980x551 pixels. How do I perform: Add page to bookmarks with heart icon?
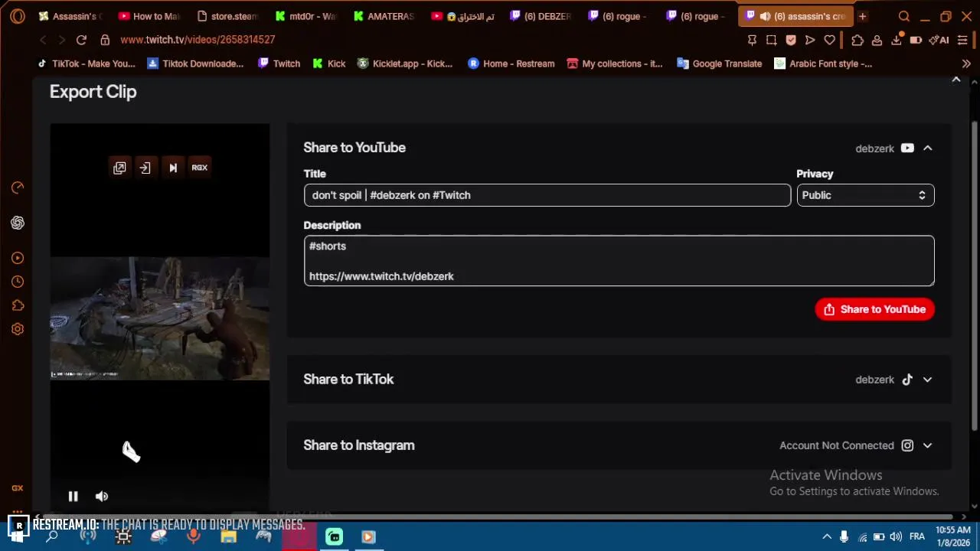pos(829,40)
